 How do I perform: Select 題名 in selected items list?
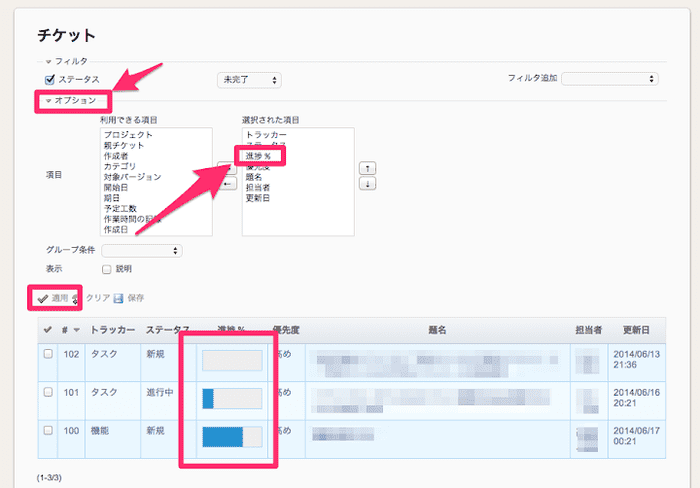pyautogui.click(x=254, y=177)
